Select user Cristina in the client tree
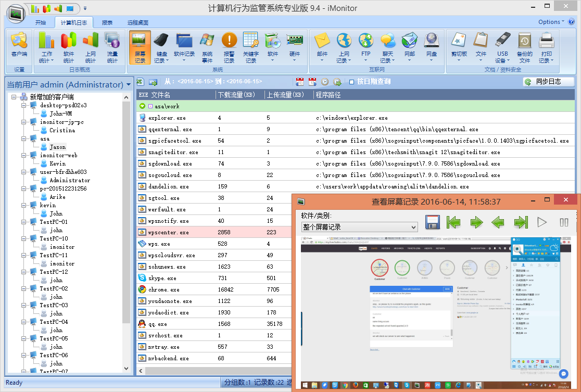The height and width of the screenshot is (392, 581). click(62, 130)
